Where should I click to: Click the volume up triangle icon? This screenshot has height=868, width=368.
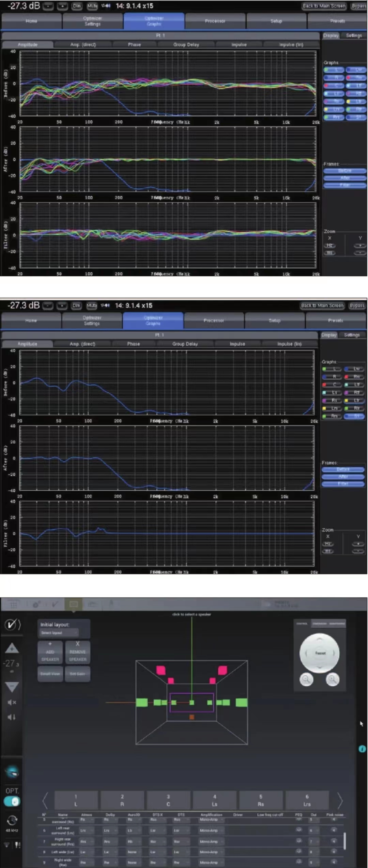click(x=12, y=648)
